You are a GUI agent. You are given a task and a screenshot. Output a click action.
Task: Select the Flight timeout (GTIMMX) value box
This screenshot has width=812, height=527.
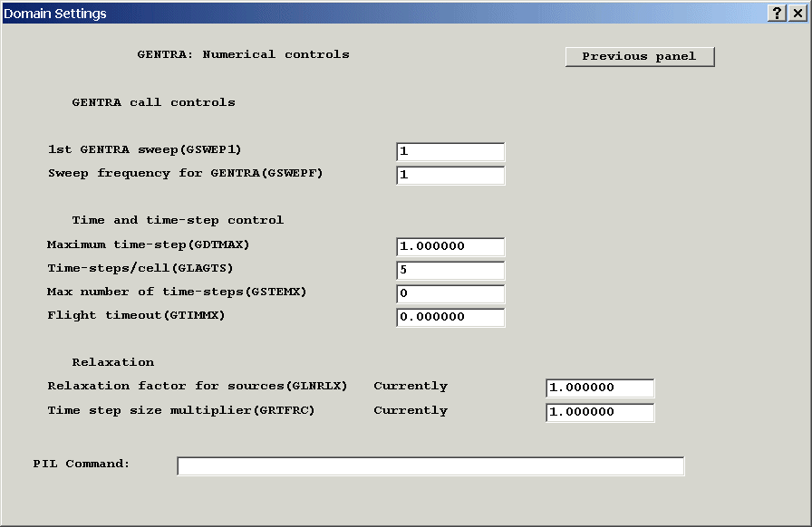point(450,318)
